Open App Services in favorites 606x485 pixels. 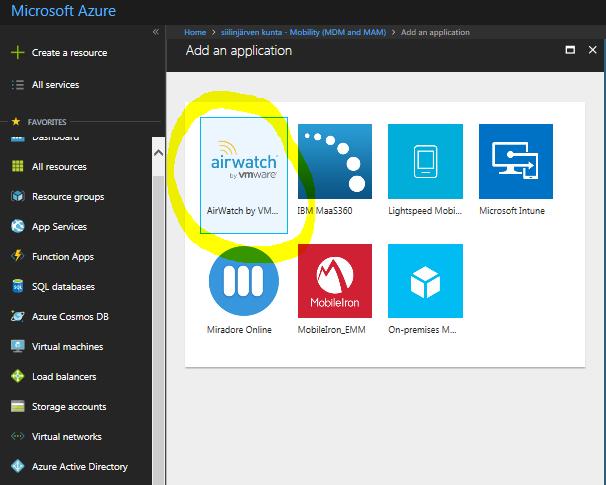point(60,226)
